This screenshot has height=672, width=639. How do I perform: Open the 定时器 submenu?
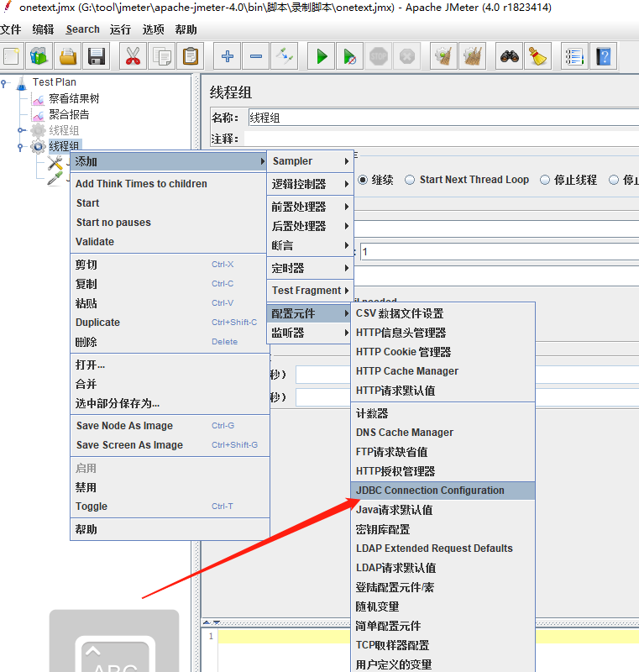pyautogui.click(x=310, y=269)
